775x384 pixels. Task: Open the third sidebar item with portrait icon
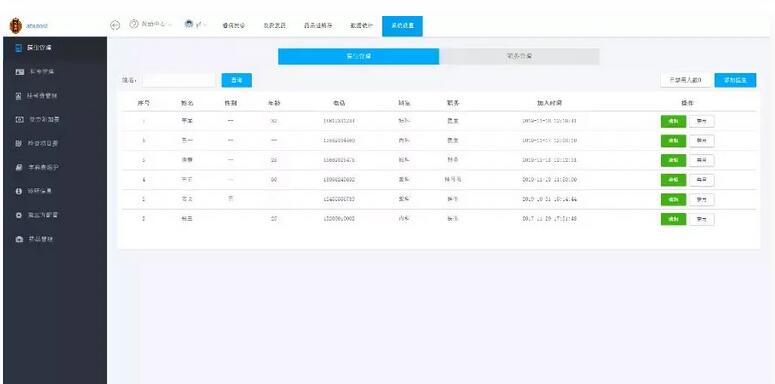click(55, 95)
